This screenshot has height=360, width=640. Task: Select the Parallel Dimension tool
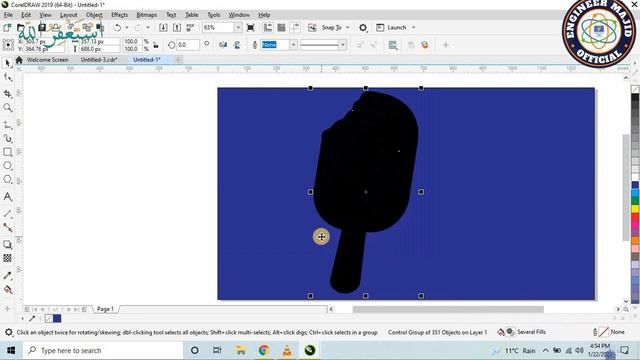coord(7,213)
